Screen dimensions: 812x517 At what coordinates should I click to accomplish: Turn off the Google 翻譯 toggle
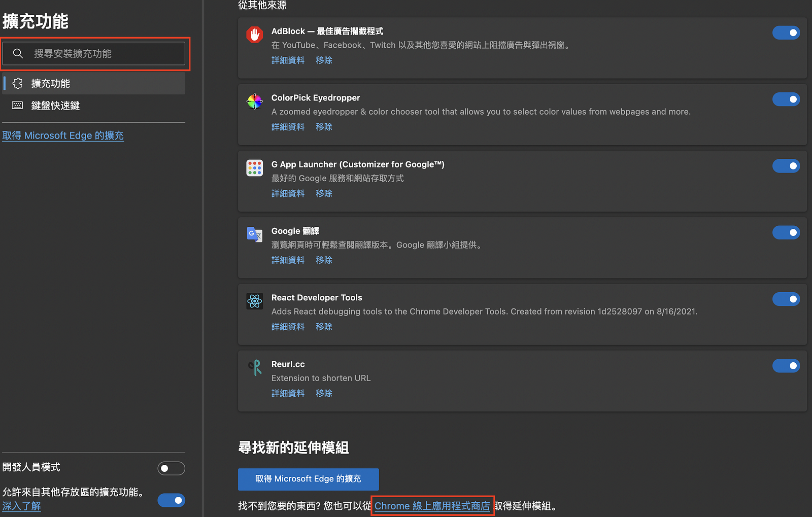[786, 232]
